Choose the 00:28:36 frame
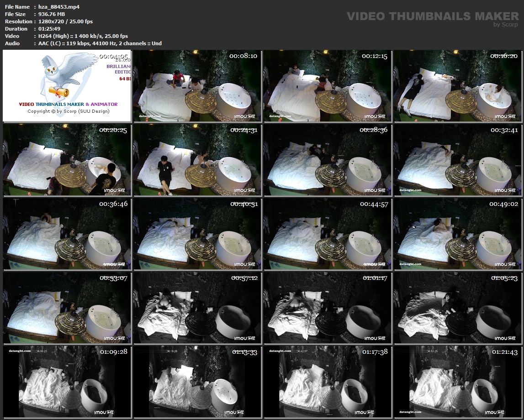This screenshot has width=524, height=420. (x=328, y=160)
